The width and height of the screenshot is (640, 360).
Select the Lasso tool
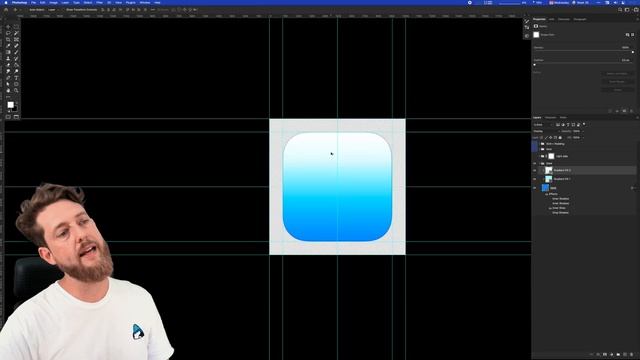8,33
